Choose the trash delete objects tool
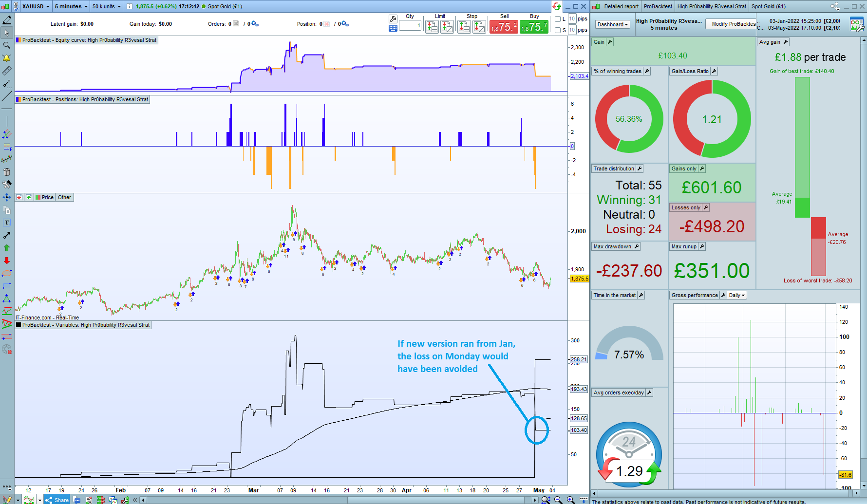Viewport: 867px width, 504px height. pos(7,172)
